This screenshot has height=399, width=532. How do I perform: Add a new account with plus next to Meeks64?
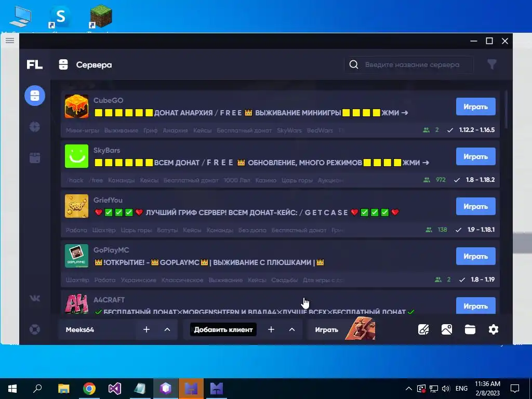point(146,329)
